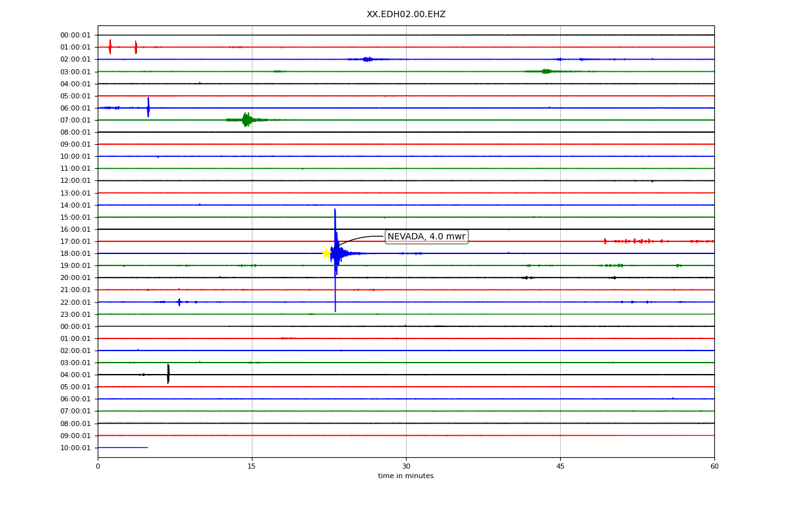Click the short final blue trace at 10:00:01
Screen dimensions: 812x508
point(122,448)
